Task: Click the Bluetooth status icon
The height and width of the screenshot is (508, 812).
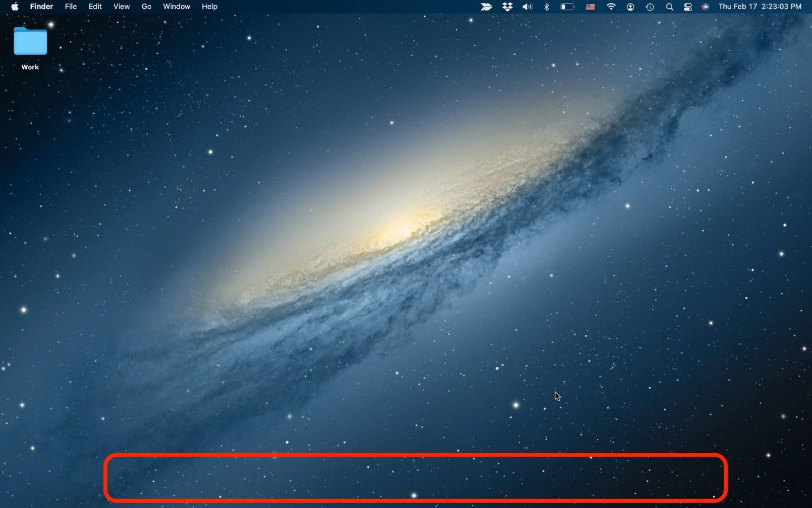Action: pos(547,7)
